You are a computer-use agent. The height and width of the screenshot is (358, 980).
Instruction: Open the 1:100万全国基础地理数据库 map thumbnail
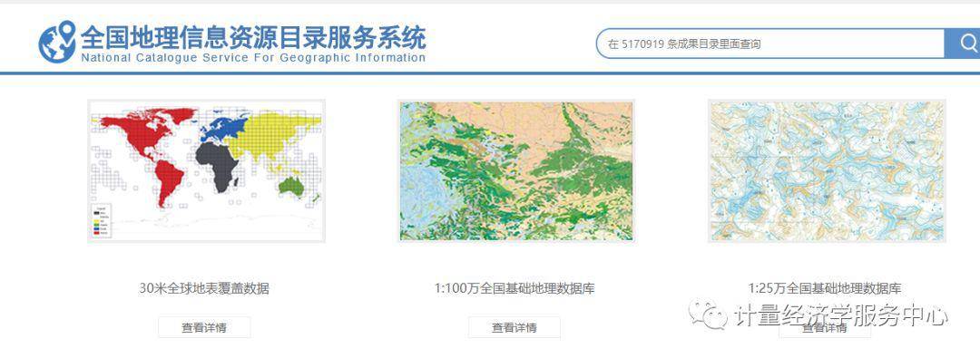point(516,171)
